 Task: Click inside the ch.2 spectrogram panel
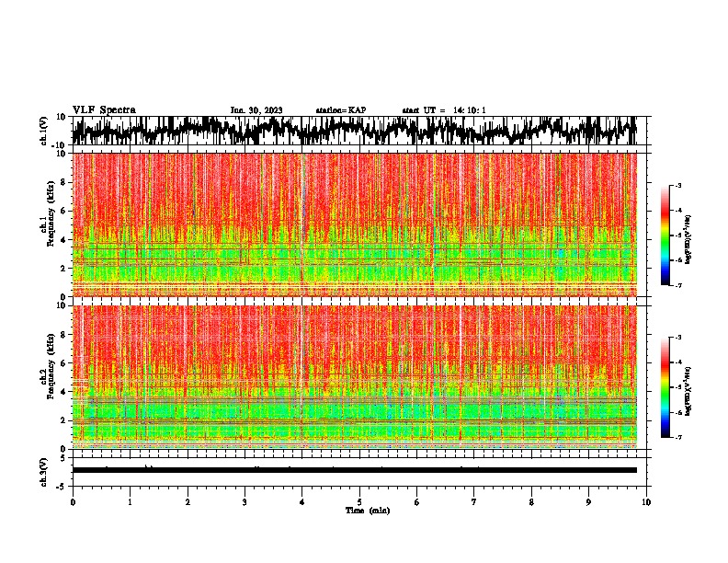pos(355,377)
